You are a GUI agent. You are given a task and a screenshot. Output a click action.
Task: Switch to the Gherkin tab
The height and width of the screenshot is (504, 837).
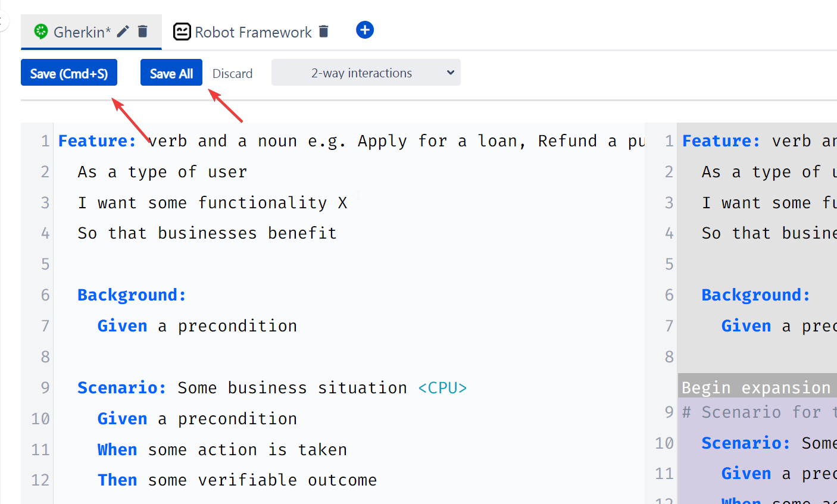click(82, 32)
